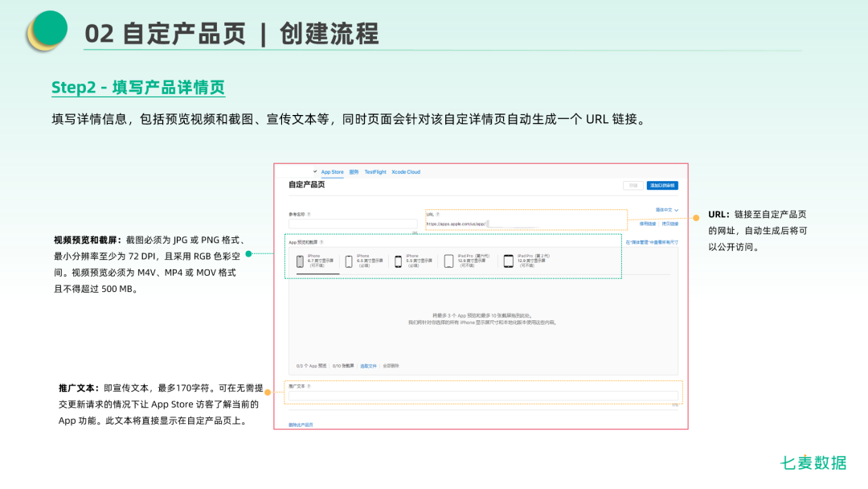This screenshot has width=868, height=489.
Task: Click the blue 添加以供审核 button
Action: click(x=662, y=186)
